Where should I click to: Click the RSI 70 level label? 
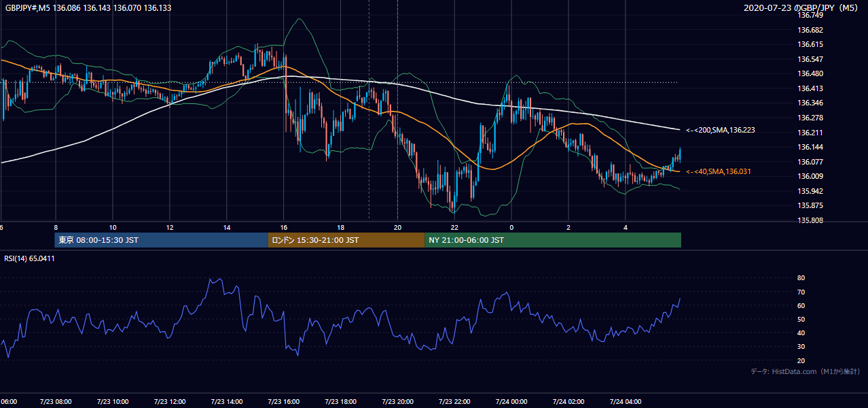tap(801, 292)
